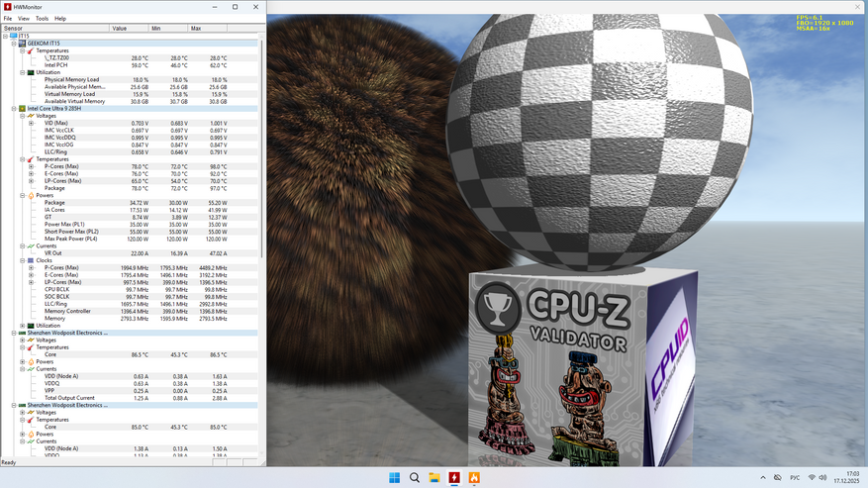Viewport: 868px width, 488px height.
Task: Click the volume speaker icon in the tray
Action: coord(822,477)
